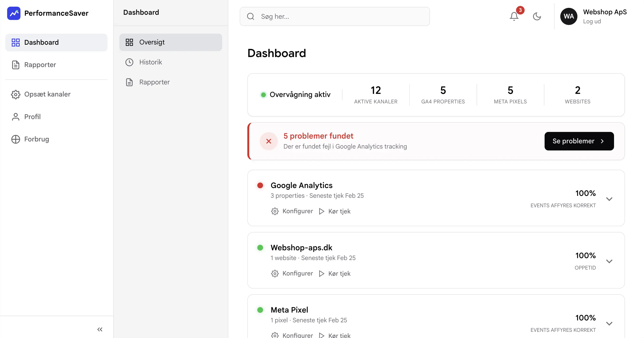Click the 5 GA4 Properties stat

click(443, 95)
